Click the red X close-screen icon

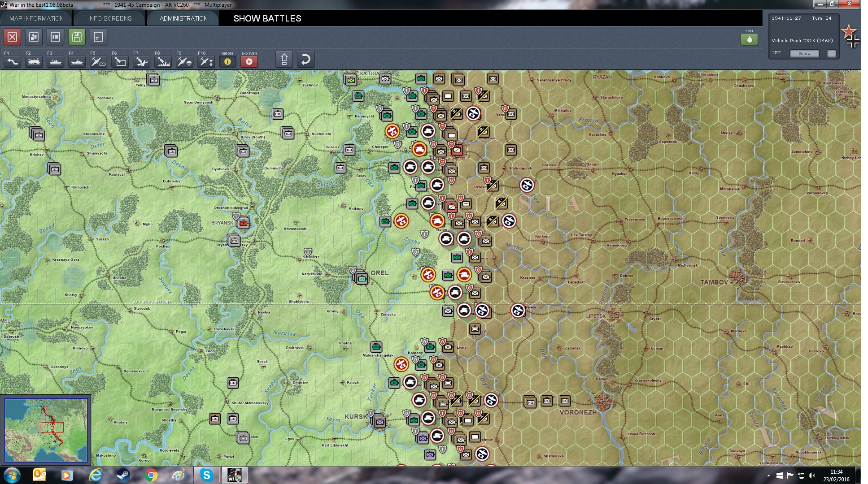[13, 37]
